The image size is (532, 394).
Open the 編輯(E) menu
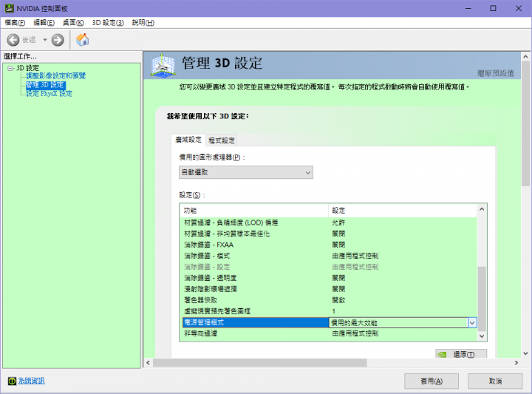44,23
